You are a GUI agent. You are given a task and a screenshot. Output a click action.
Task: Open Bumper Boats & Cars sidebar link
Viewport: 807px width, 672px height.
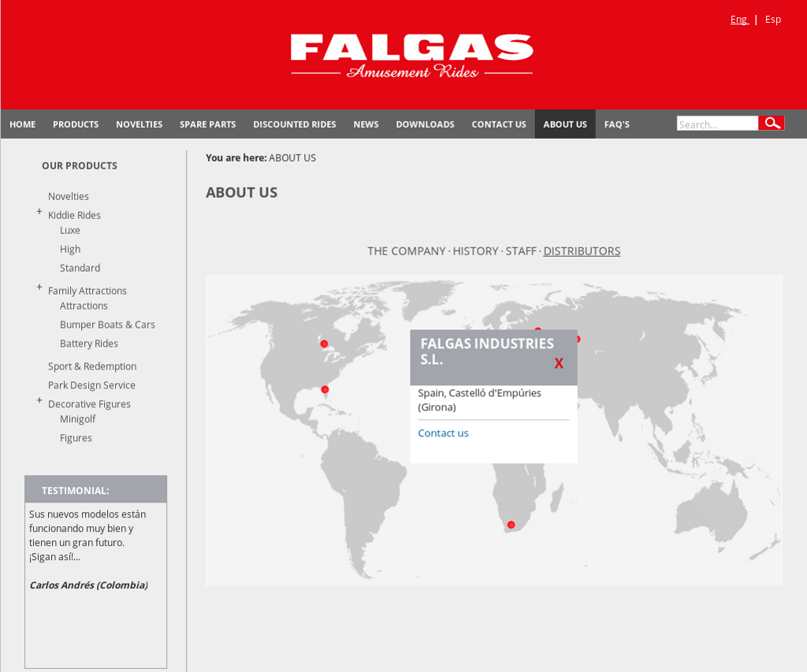(x=107, y=325)
